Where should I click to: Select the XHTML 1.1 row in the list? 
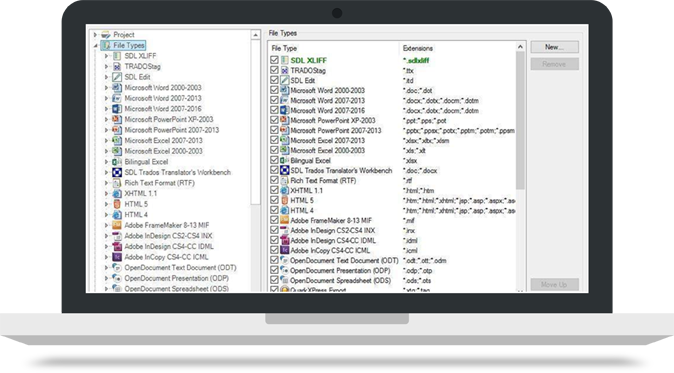[x=392, y=190]
